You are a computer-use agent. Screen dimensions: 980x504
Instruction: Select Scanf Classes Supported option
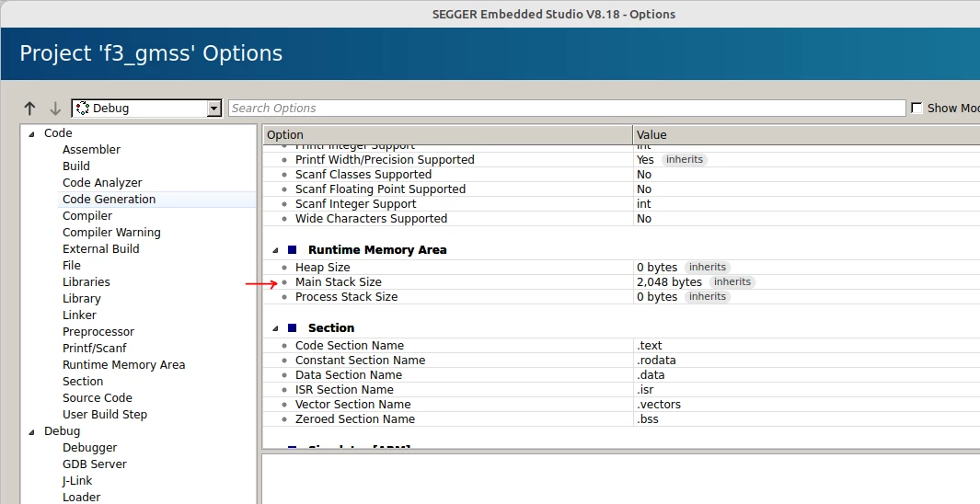click(x=363, y=174)
